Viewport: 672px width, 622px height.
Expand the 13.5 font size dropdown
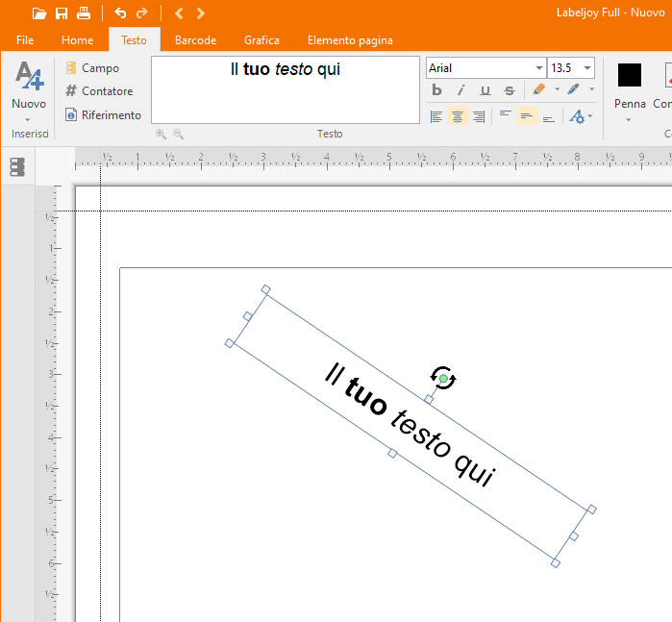tap(586, 68)
